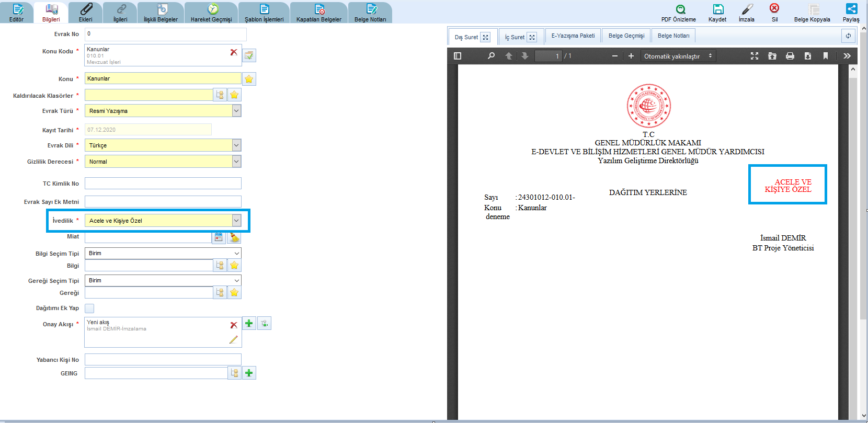
Task: Open the Gizlilik Derecesi dropdown
Action: (x=236, y=162)
